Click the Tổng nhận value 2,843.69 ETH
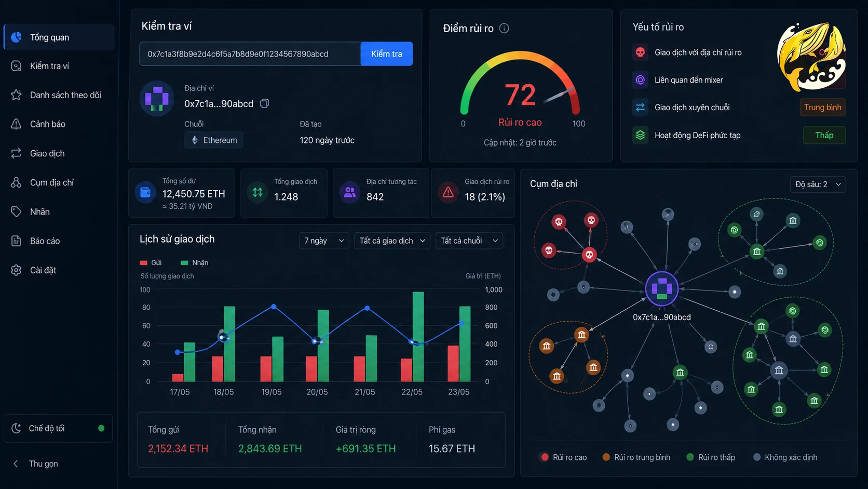This screenshot has width=868, height=489. tap(270, 448)
